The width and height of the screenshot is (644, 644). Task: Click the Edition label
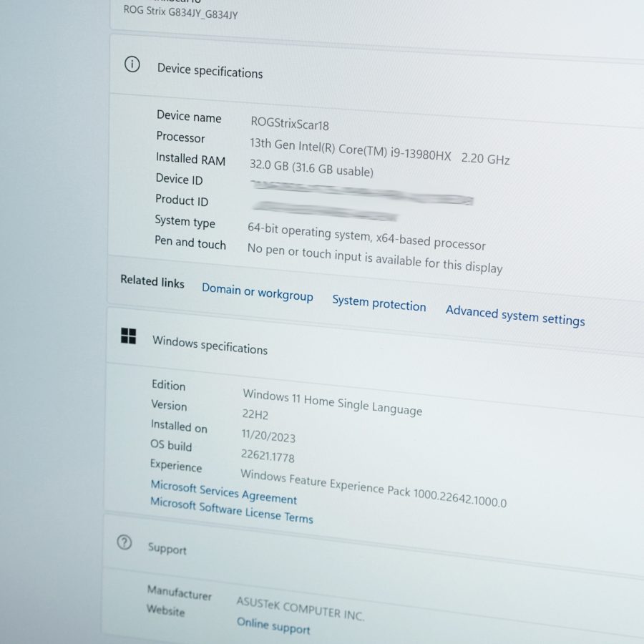coord(168,384)
